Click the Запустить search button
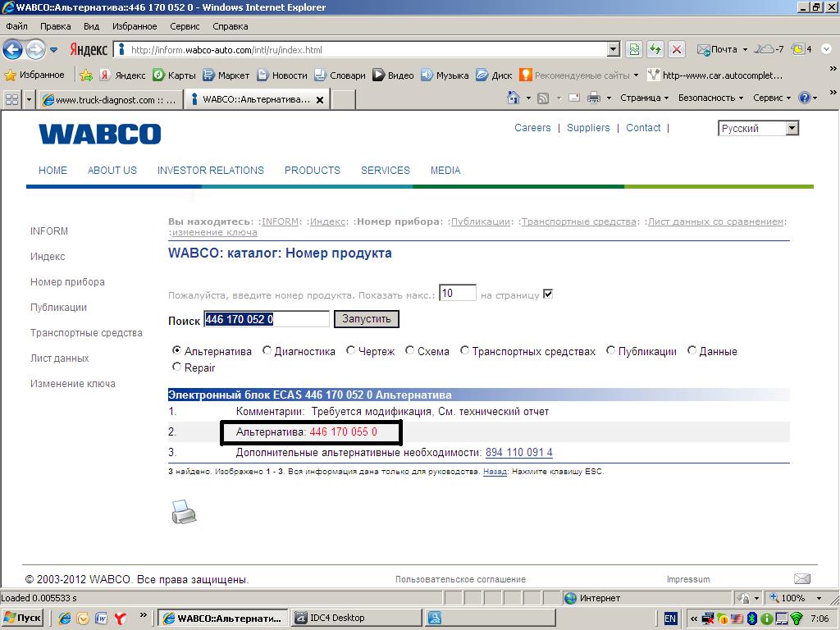Screen dimensions: 840x630 pos(367,319)
